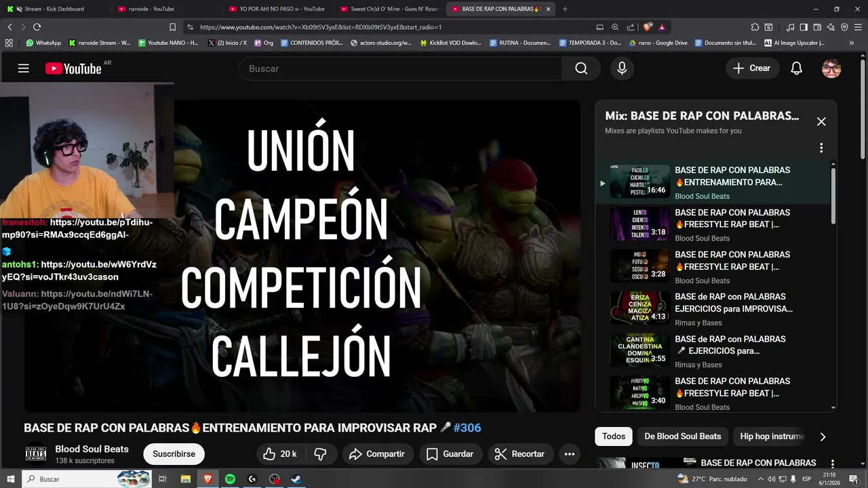Image resolution: width=868 pixels, height=488 pixels.
Task: Open the Brave Shields lion icon
Action: point(648,27)
